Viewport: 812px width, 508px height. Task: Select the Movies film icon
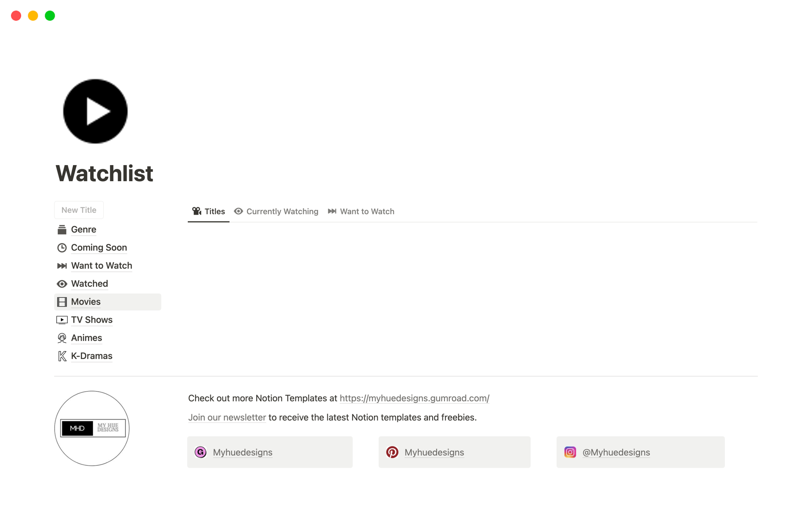pos(63,301)
